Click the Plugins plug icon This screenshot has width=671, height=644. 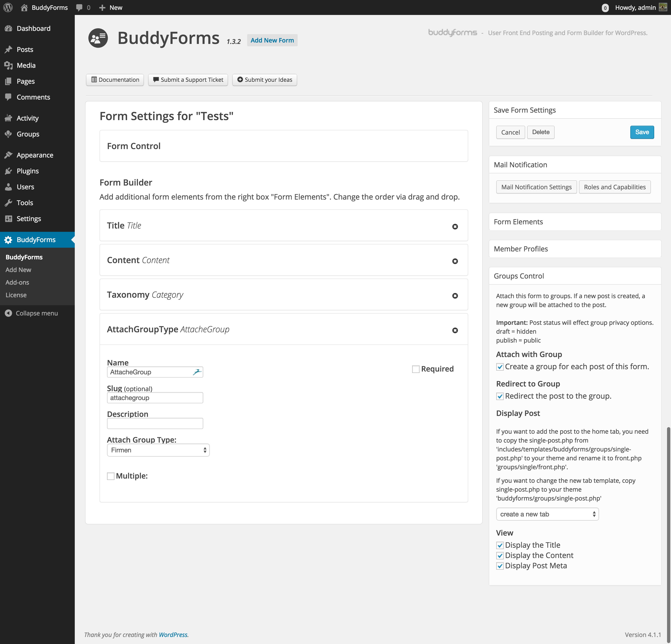(9, 171)
